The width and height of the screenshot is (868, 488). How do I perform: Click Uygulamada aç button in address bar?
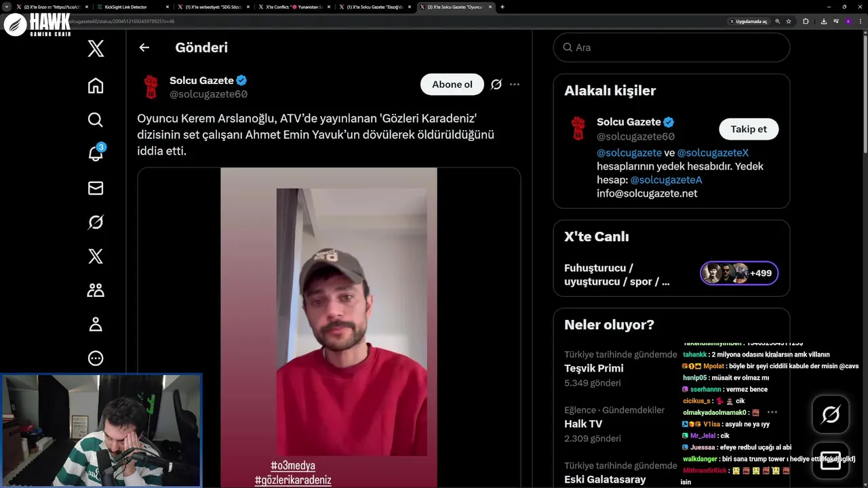[x=749, y=21]
